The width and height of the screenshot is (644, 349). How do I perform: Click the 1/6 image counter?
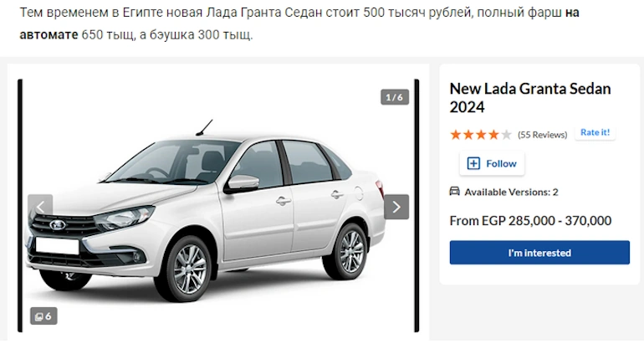point(395,97)
